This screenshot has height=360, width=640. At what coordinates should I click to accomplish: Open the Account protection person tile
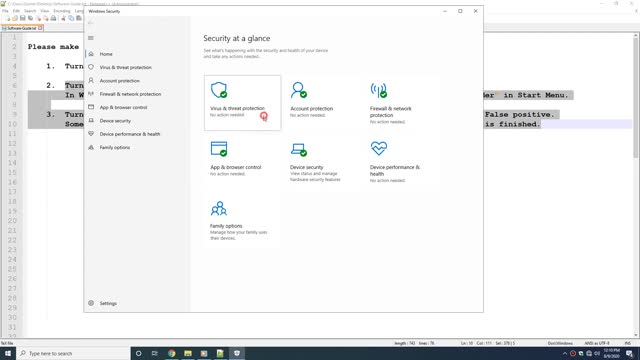click(x=322, y=102)
